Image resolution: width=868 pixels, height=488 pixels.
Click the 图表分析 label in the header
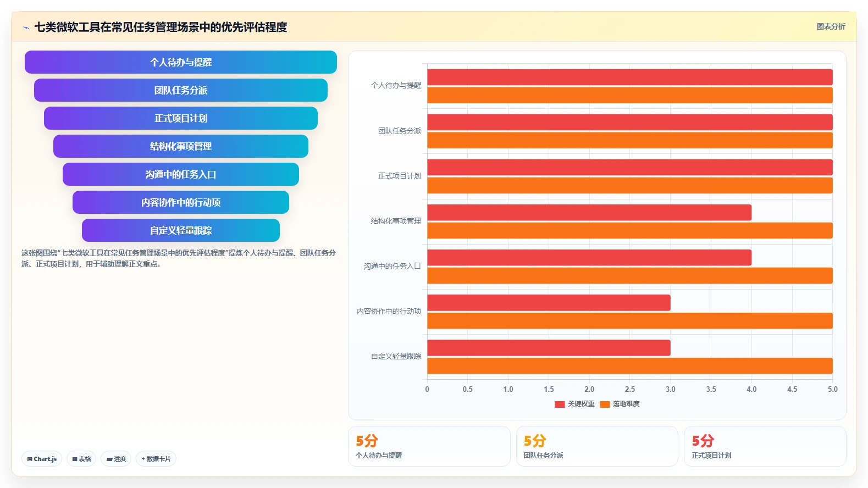[x=831, y=26]
